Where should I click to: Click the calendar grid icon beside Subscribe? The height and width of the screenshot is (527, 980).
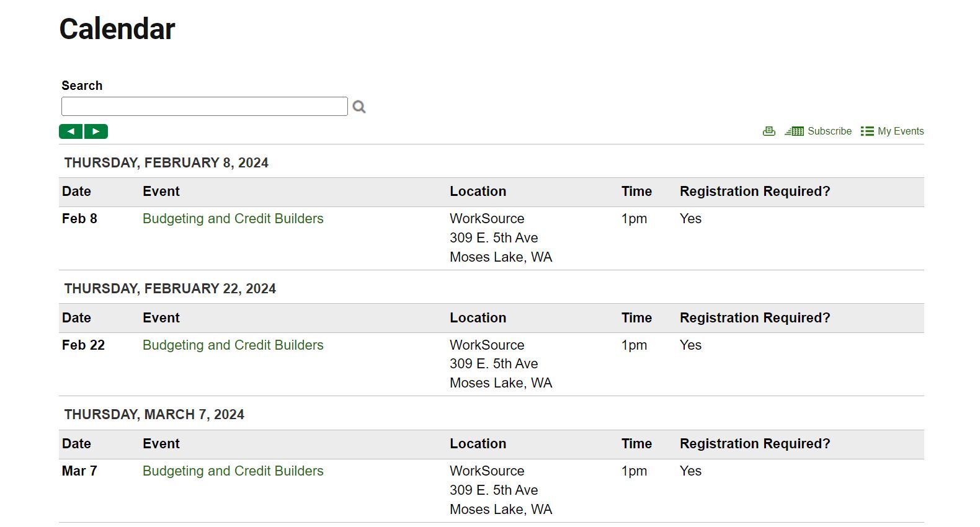(794, 131)
